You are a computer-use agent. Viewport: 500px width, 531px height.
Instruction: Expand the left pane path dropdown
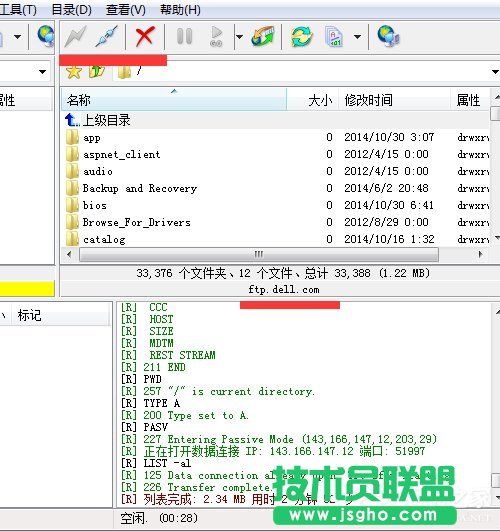(x=42, y=72)
